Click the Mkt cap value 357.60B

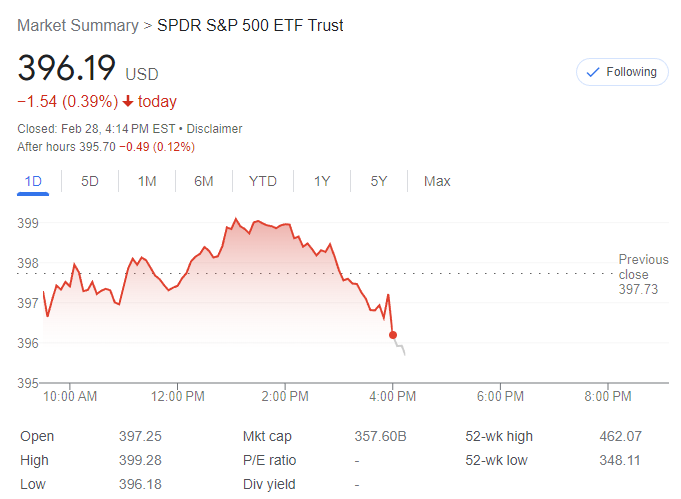(x=381, y=436)
